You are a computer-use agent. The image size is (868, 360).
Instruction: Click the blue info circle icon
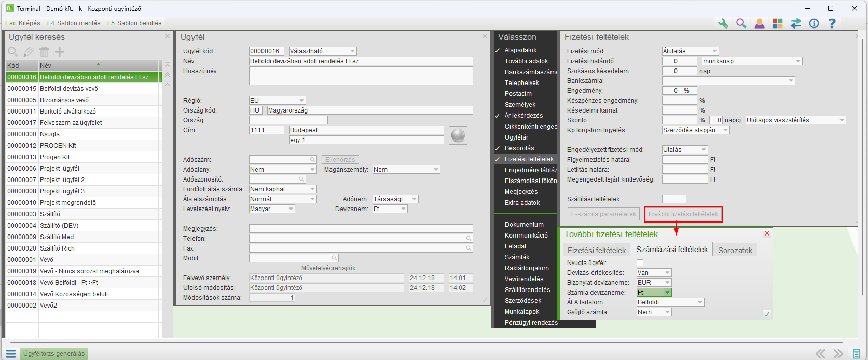814,23
